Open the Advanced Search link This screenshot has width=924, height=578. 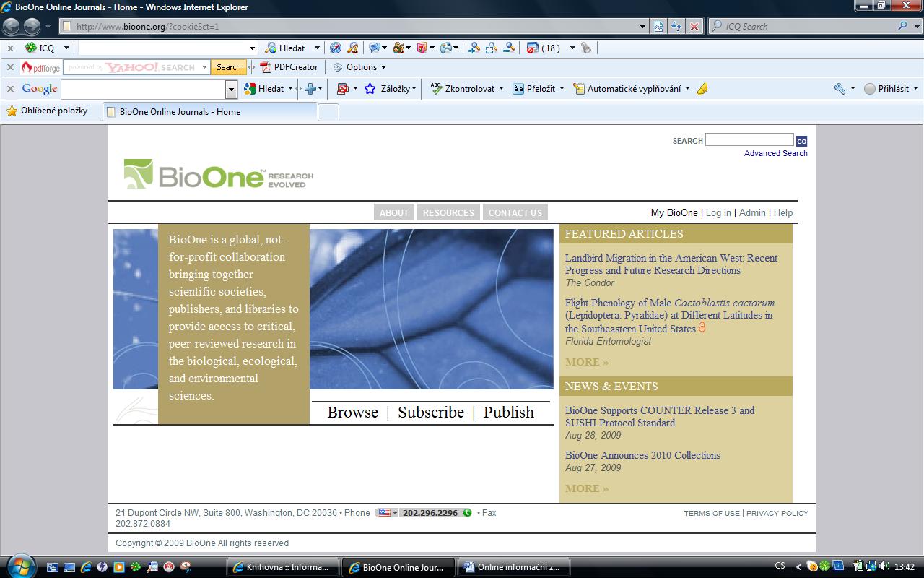pos(776,153)
